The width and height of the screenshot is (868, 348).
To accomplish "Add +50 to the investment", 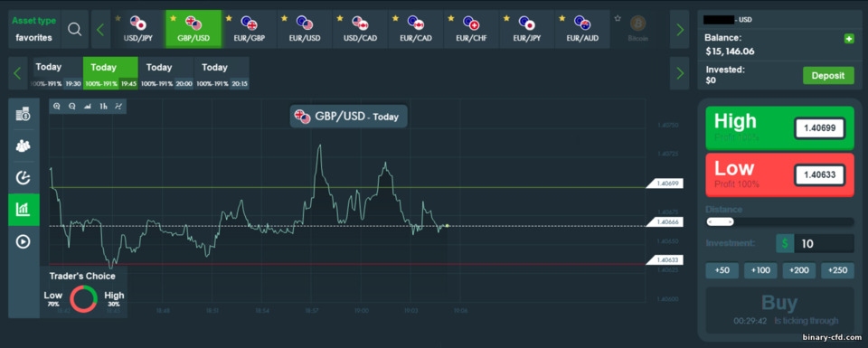I will 722,270.
